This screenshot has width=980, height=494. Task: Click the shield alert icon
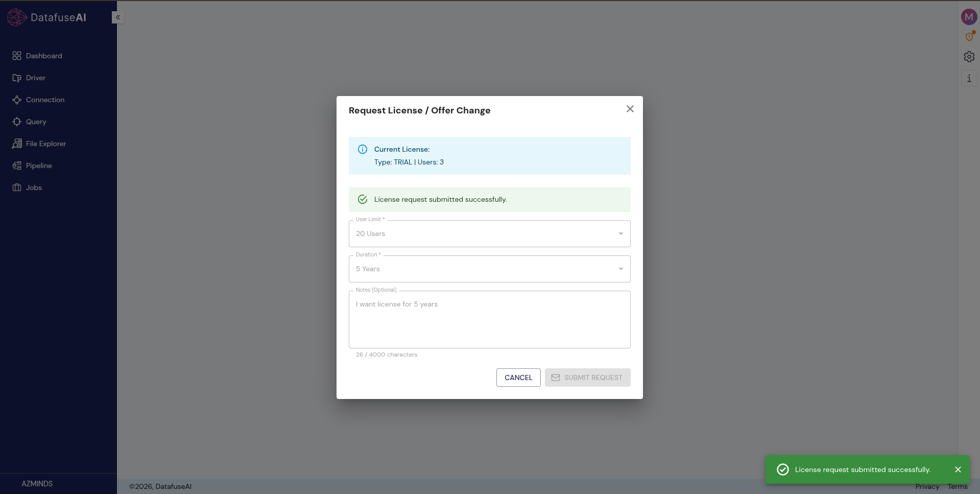pos(969,36)
